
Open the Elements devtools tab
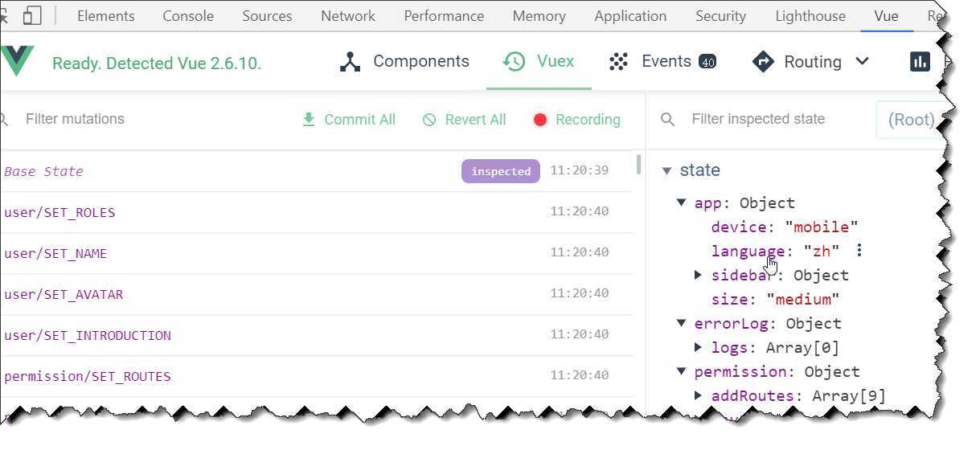[106, 16]
